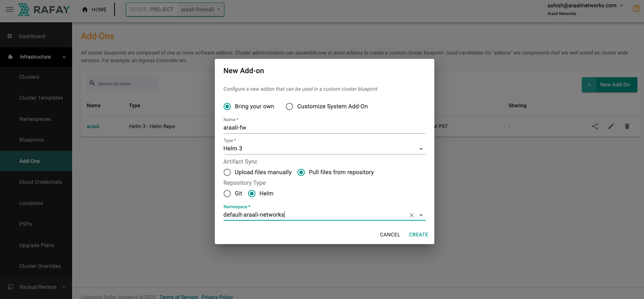Click the Name field containing araali-fw

324,128
